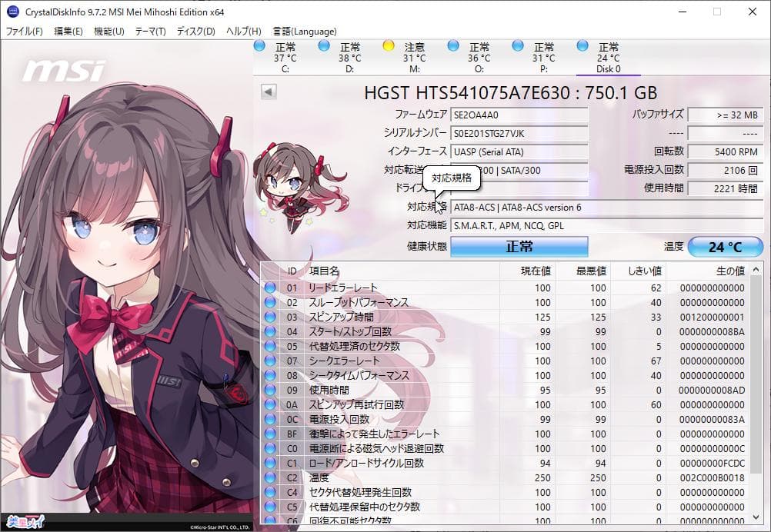771x532 pixels.
Task: Click yellow caution orb for drive M:
Action: pyautogui.click(x=389, y=45)
